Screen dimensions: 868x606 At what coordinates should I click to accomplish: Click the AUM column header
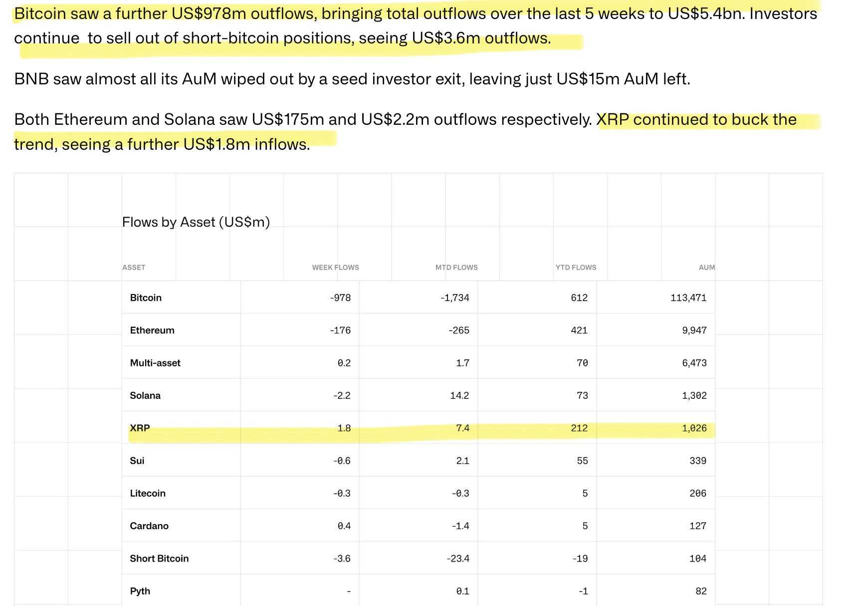pyautogui.click(x=707, y=268)
